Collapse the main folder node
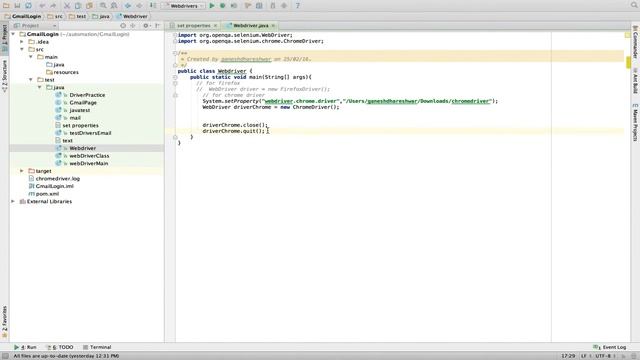This screenshot has width=640, height=360. 31,57
